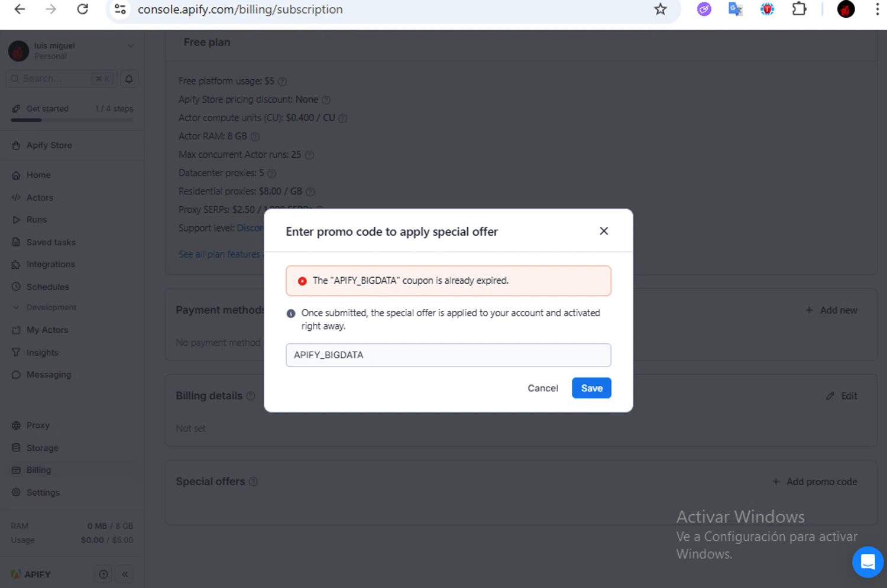Show info for Max concurrent Actor runs

point(309,155)
